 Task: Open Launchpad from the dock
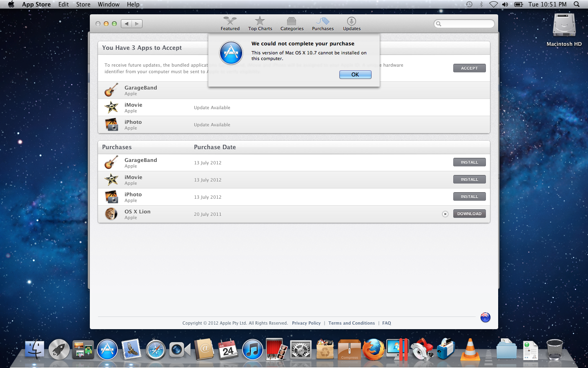pos(59,350)
